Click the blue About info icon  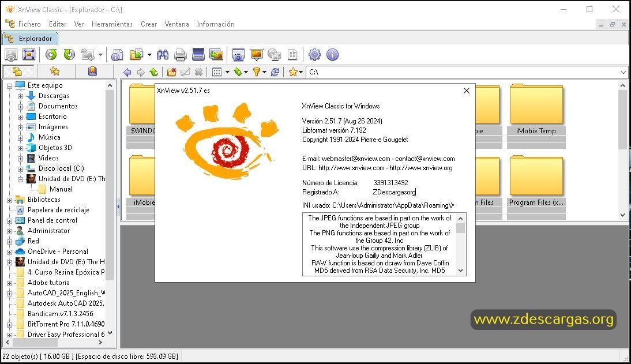point(332,54)
